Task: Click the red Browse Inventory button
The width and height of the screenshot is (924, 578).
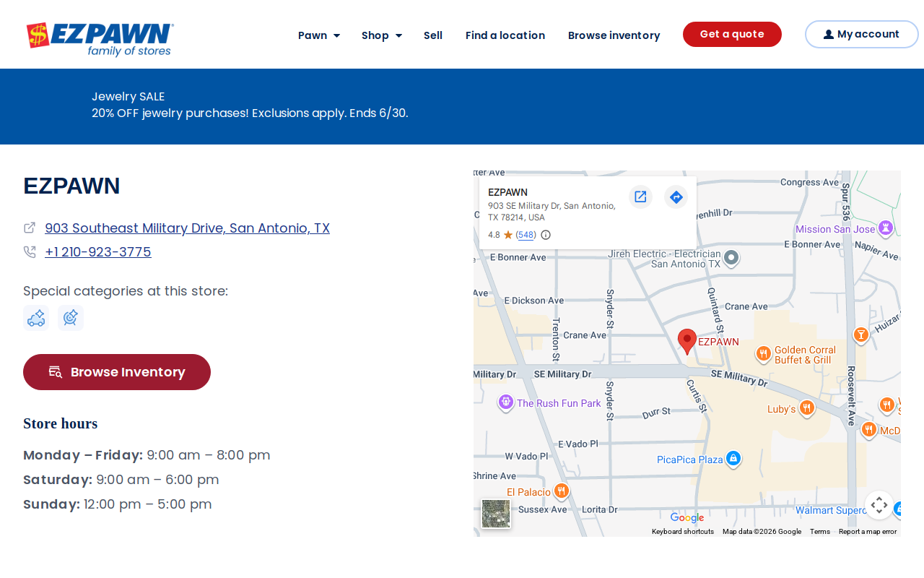Action: (x=117, y=372)
